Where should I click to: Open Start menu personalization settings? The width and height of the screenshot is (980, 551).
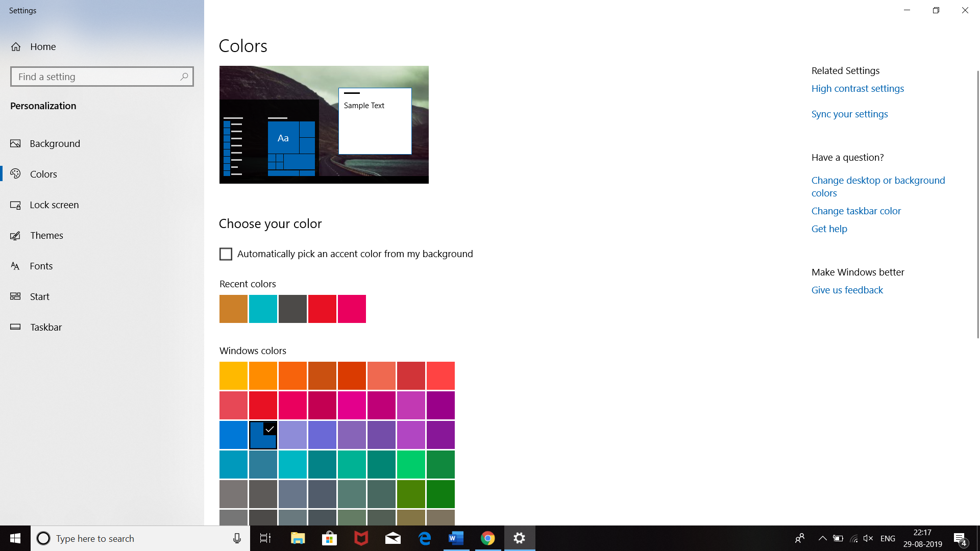tap(39, 296)
